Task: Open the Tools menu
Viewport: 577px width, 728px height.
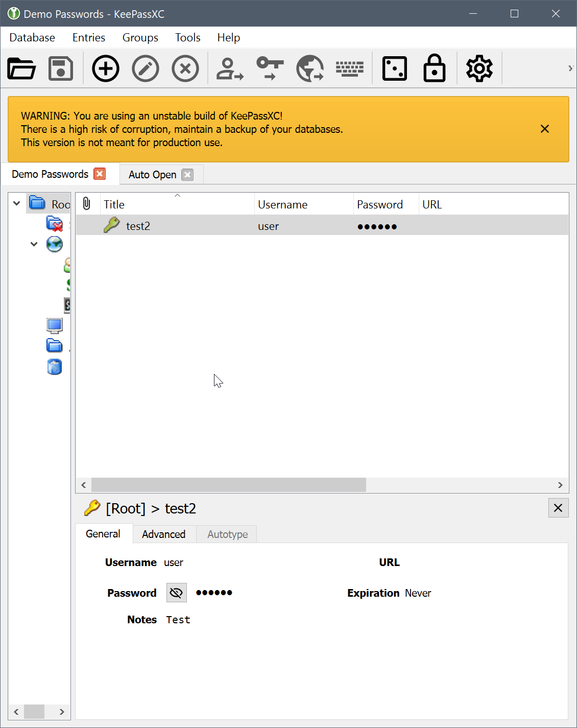Action: 188,37
